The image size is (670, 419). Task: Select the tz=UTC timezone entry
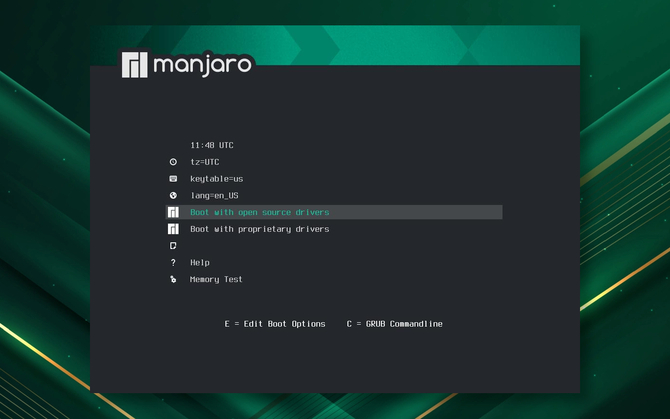pos(205,162)
